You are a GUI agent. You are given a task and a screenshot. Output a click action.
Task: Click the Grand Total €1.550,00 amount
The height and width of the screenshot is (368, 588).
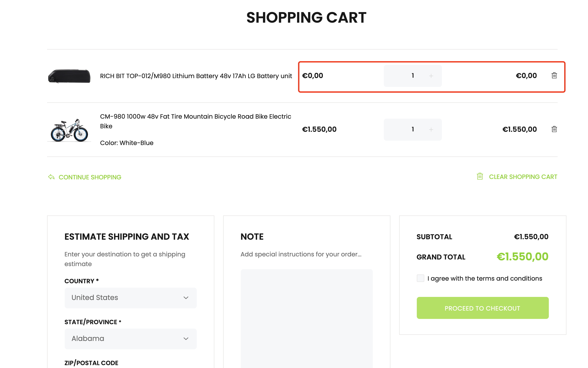coord(522,257)
